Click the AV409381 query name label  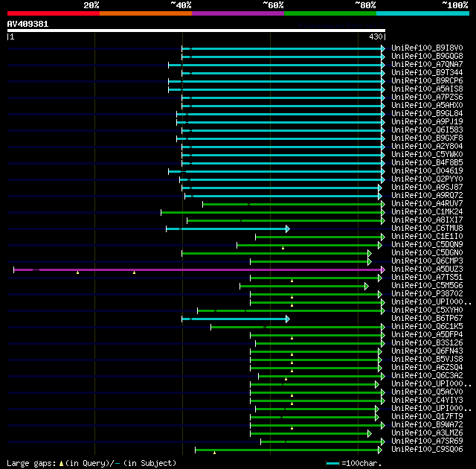(x=28, y=24)
